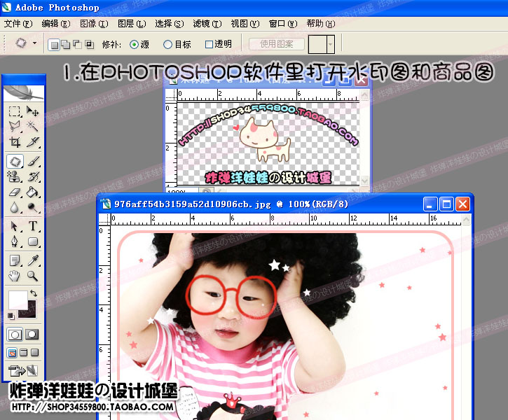
Task: Select the Brush tool
Action: [x=33, y=161]
